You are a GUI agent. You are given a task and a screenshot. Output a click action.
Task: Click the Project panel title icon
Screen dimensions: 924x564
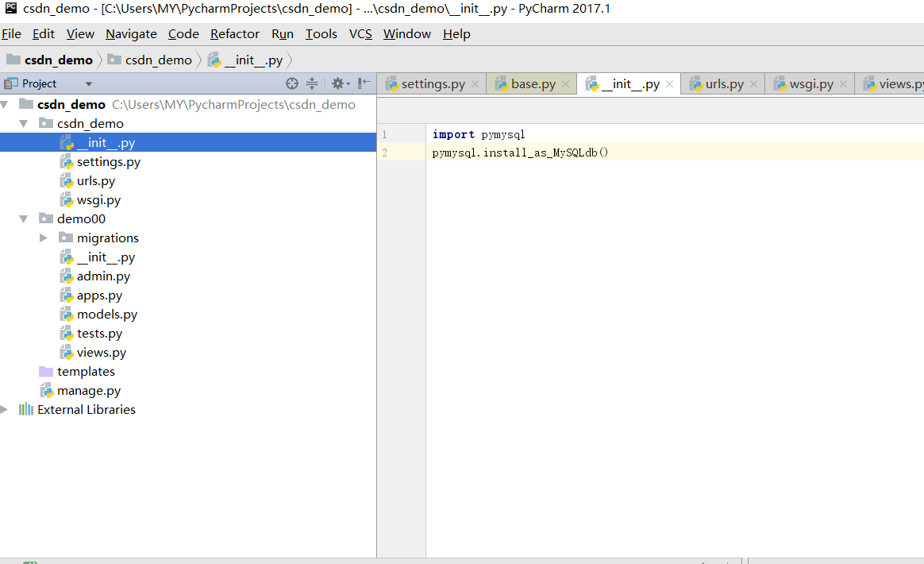pos(11,83)
